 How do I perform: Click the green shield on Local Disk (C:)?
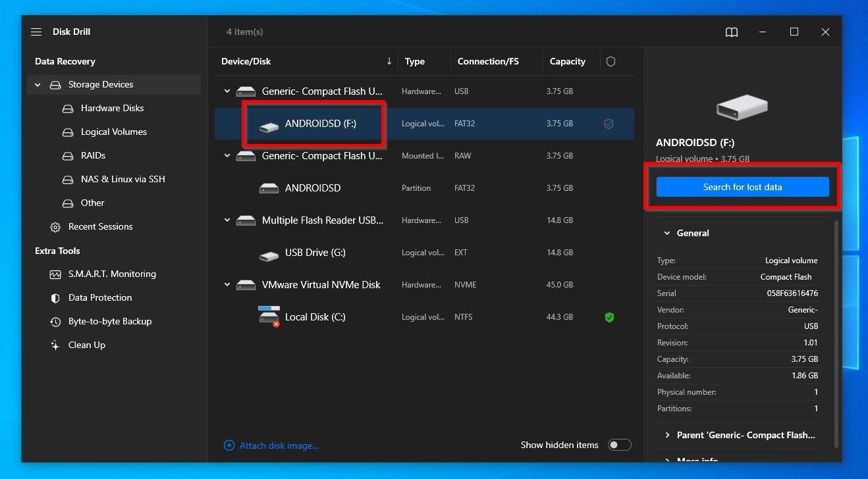(x=609, y=317)
